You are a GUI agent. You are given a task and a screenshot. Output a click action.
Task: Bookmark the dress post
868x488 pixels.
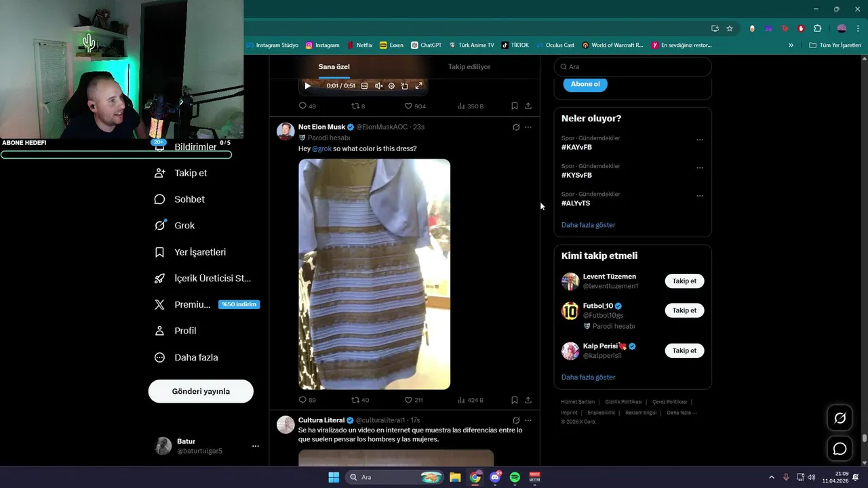[x=515, y=401]
